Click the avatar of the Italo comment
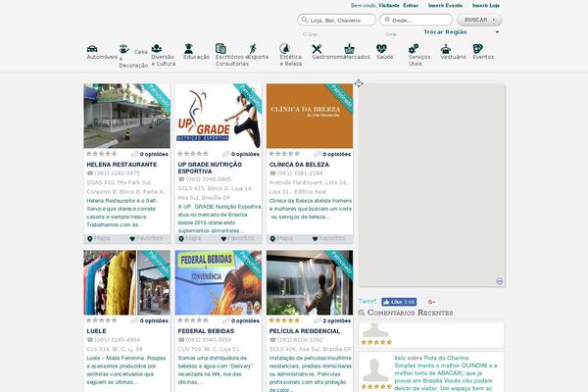Viewport: 588px width, 392px height. click(375, 369)
